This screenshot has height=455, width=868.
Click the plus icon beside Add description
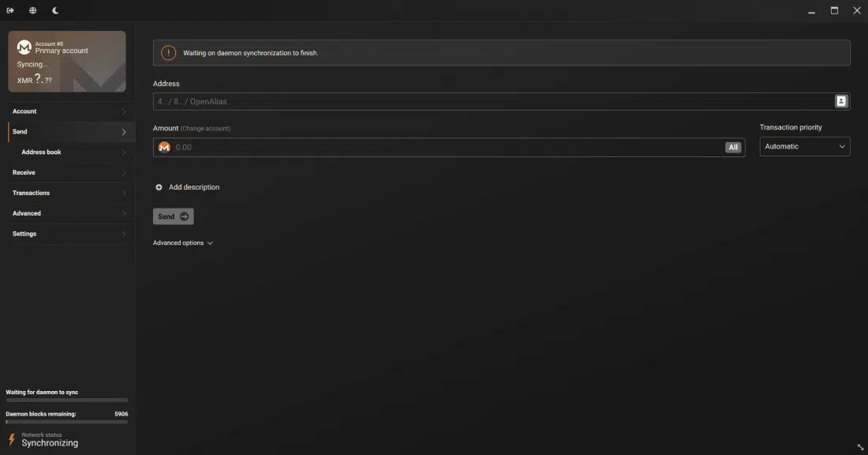click(x=159, y=187)
